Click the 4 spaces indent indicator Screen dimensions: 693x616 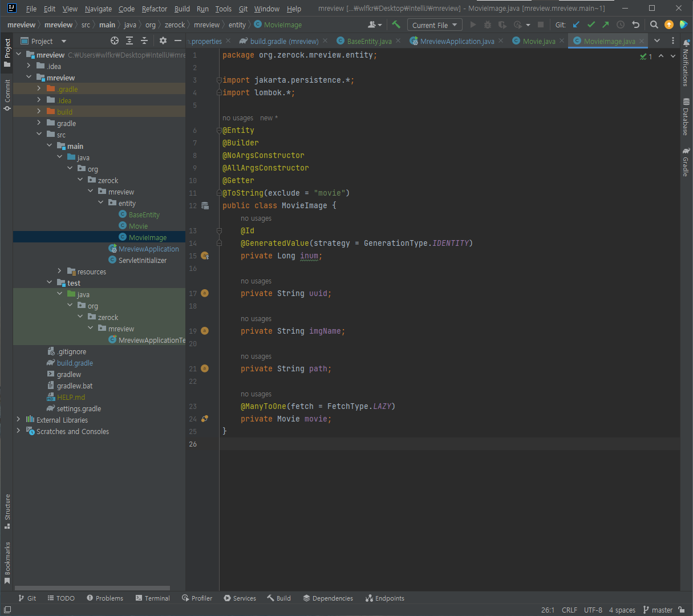click(622, 610)
